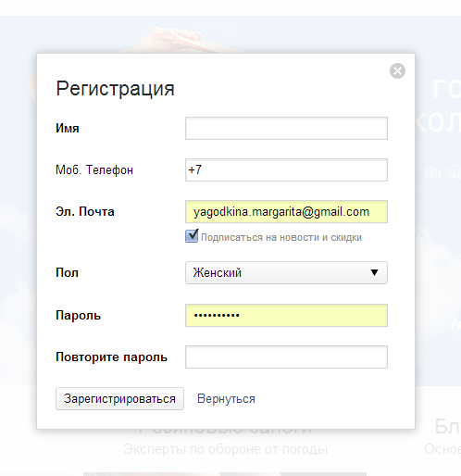Click the Повторите пароль field
Screen dimensions: 461x476
click(x=286, y=357)
